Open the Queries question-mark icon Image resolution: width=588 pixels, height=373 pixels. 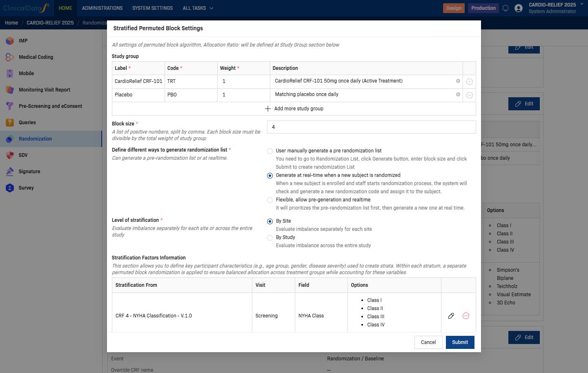tap(10, 123)
